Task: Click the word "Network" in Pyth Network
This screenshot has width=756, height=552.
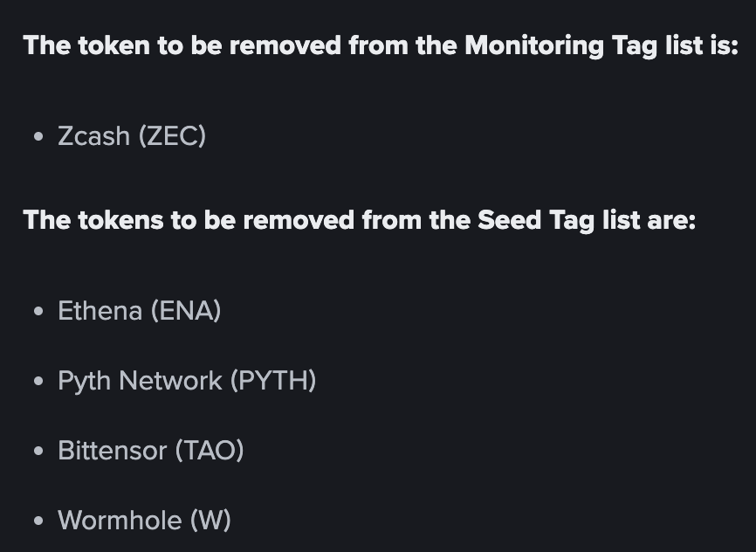Action: click(171, 381)
